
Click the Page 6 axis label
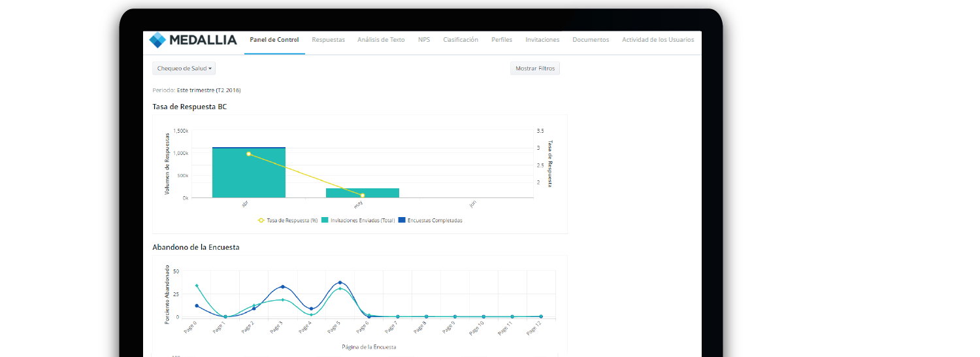[x=363, y=328]
